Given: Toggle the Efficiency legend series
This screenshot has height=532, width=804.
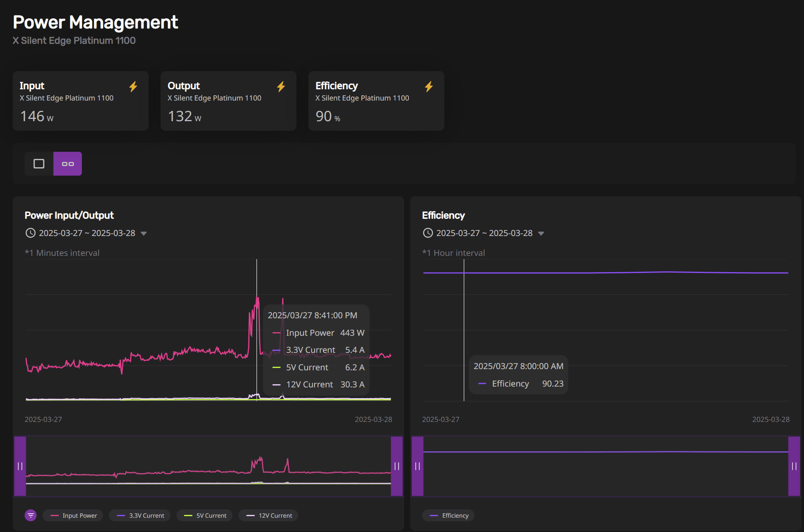Looking at the screenshot, I should [x=449, y=515].
